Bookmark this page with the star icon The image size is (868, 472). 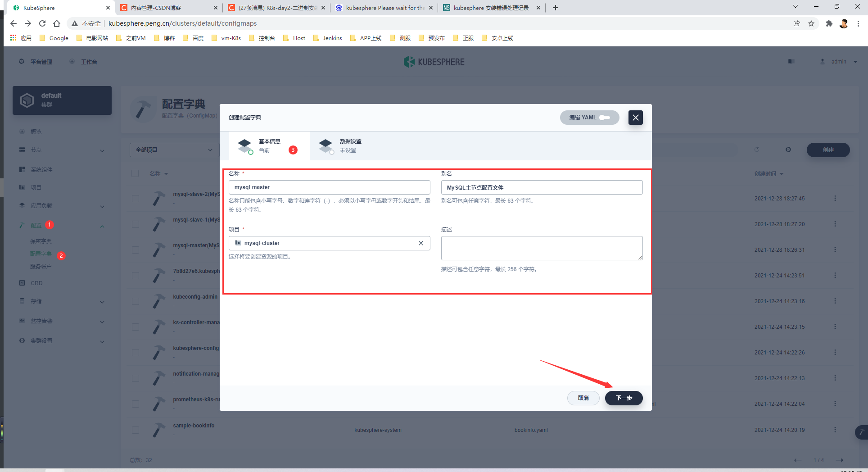[x=811, y=23]
